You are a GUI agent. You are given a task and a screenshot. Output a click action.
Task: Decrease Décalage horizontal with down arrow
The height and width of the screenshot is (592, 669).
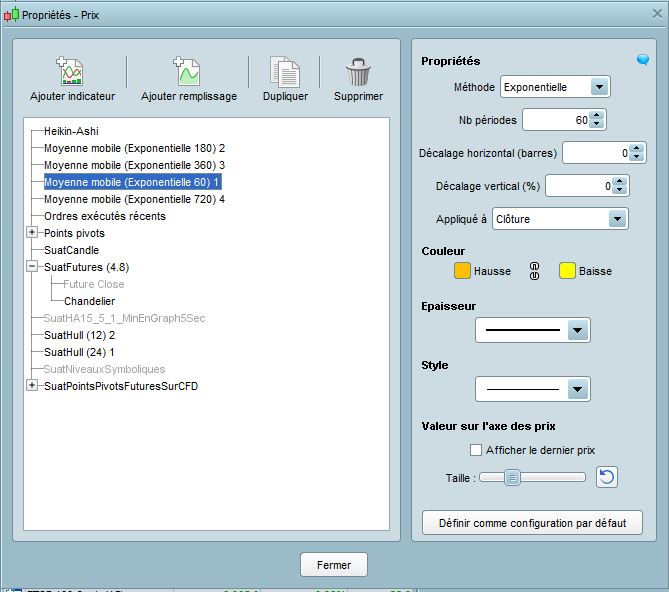[x=637, y=157]
